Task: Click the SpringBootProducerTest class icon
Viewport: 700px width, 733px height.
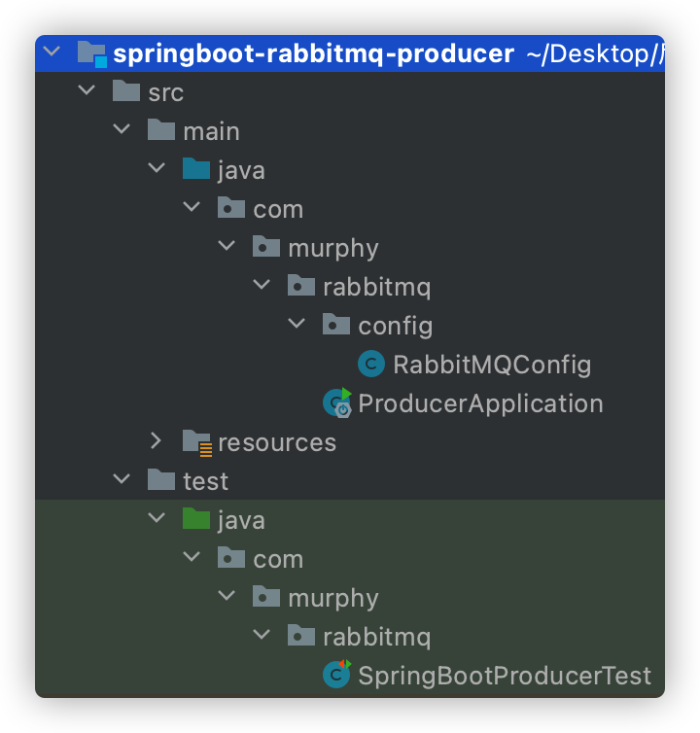Action: 336,676
